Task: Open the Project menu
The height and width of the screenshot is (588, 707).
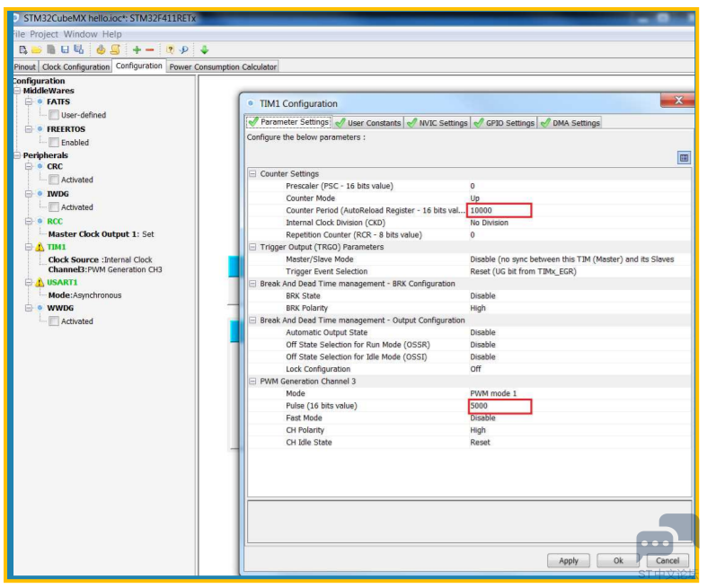Action: tap(44, 34)
